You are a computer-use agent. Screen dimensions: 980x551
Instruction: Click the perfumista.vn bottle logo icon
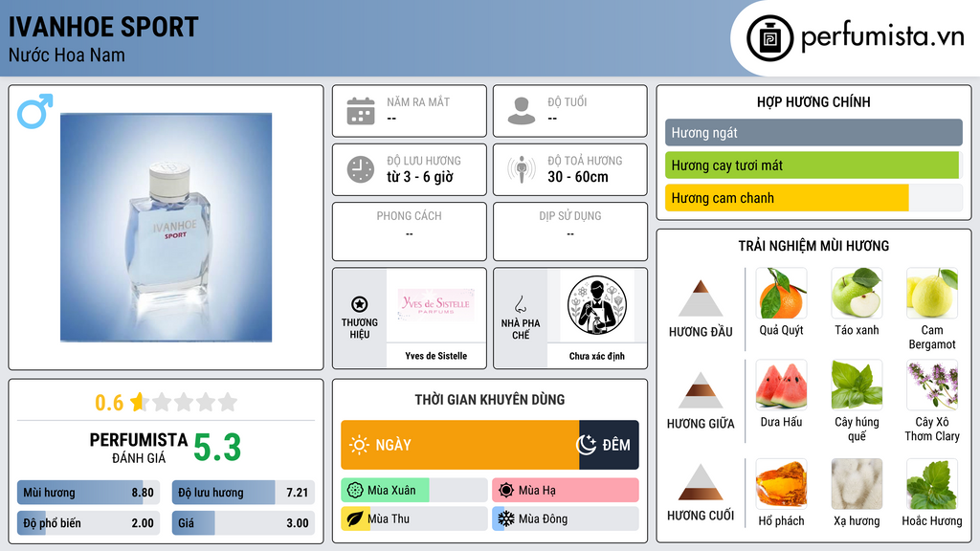click(770, 38)
